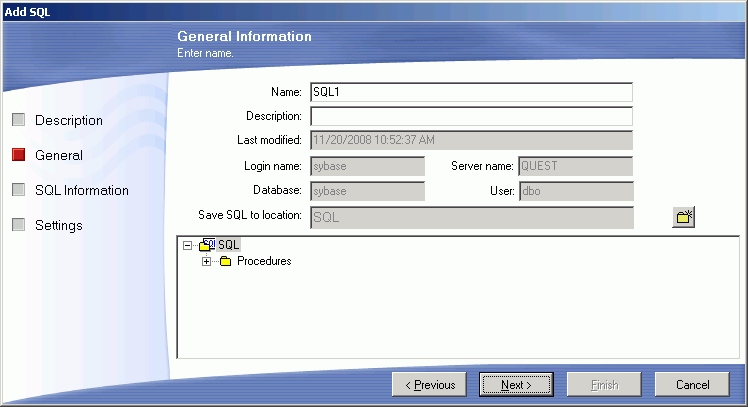Select the SQL tree item

[x=229, y=245]
